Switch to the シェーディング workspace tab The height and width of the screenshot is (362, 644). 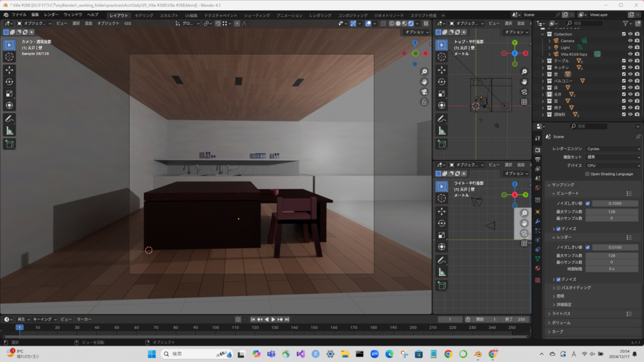click(257, 15)
